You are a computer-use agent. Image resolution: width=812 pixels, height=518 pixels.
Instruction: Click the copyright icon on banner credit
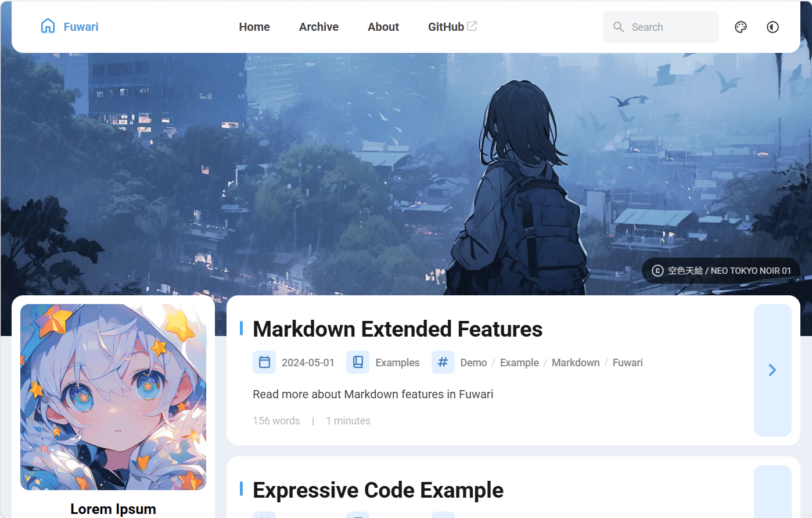pos(657,270)
